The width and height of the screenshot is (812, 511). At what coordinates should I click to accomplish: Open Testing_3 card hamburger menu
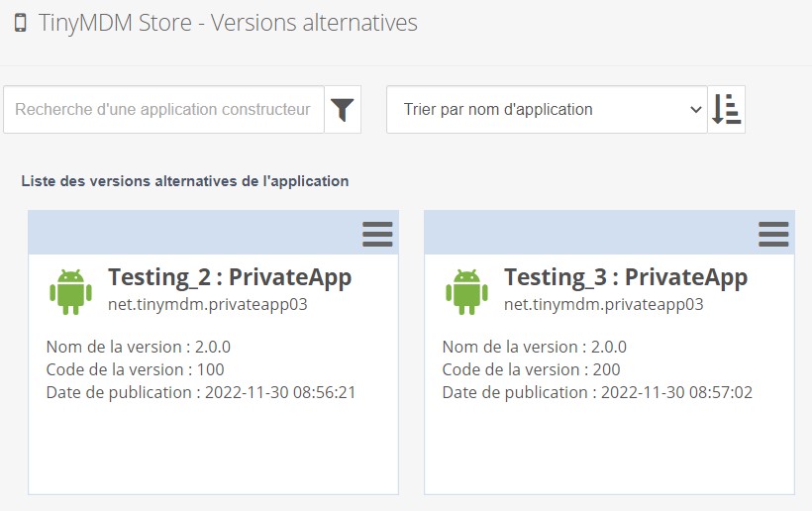(773, 234)
